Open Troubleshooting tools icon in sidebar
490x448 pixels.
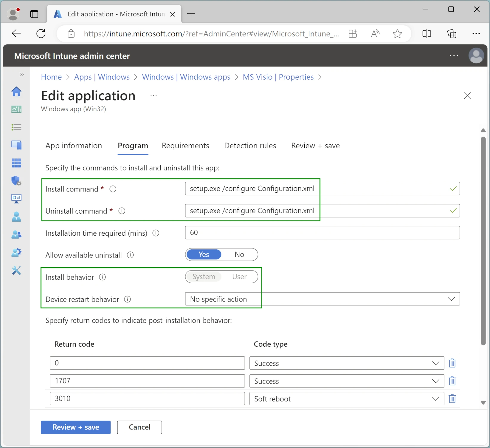pyautogui.click(x=16, y=271)
